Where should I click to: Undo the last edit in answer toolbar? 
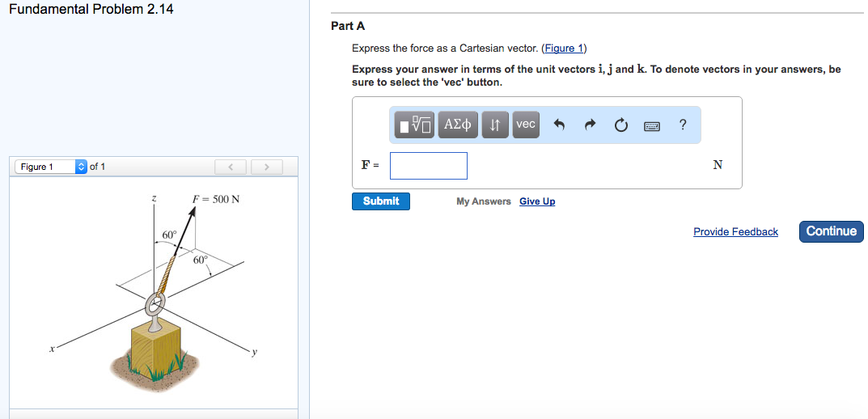tap(558, 125)
